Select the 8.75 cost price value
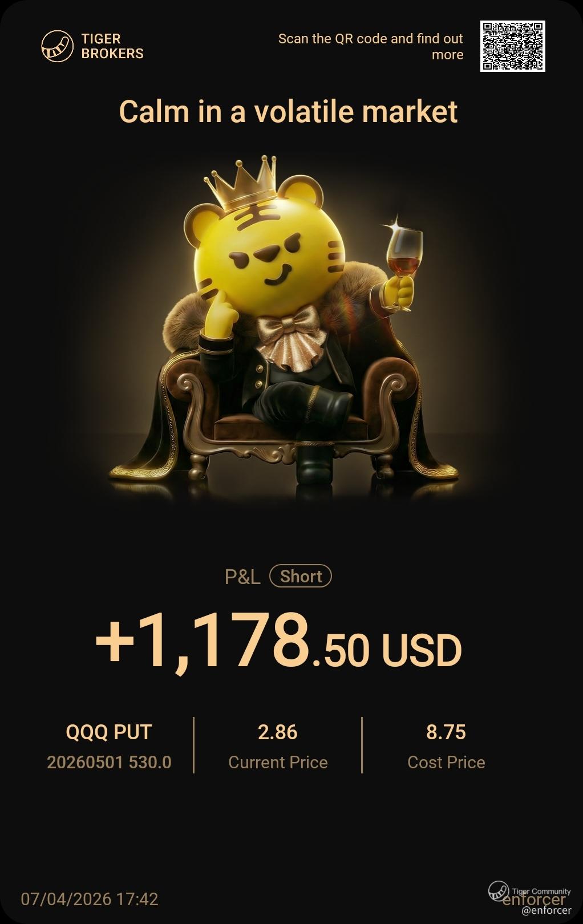The width and height of the screenshot is (583, 924). tap(446, 732)
